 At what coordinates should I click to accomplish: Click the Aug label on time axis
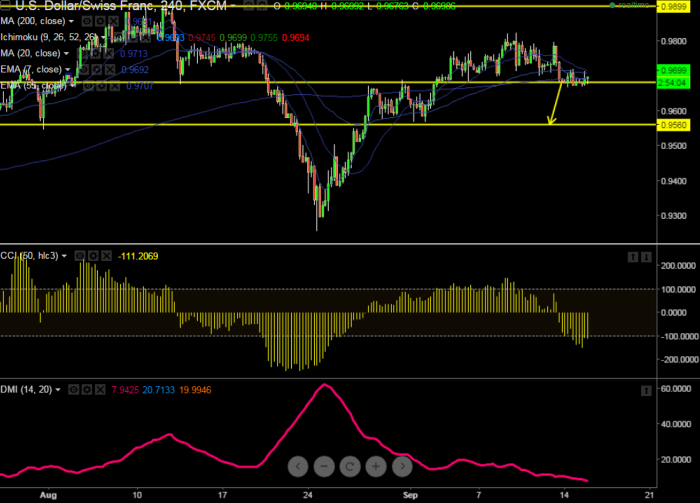48,495
